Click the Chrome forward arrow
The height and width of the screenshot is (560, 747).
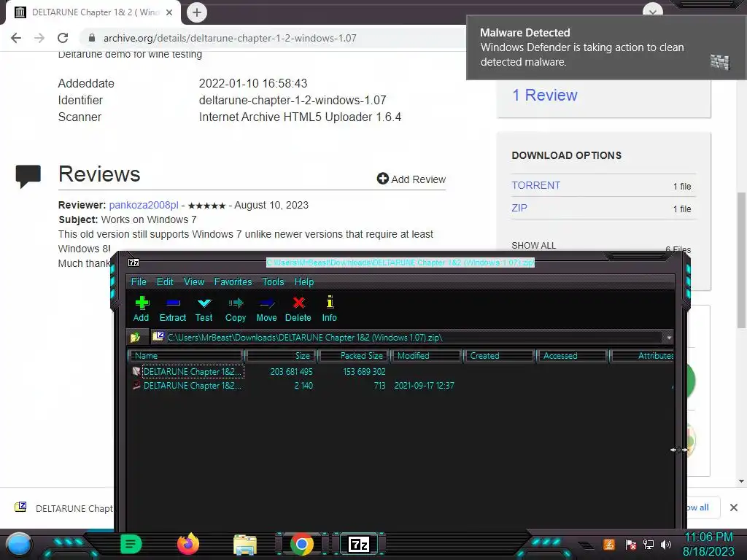click(x=39, y=38)
